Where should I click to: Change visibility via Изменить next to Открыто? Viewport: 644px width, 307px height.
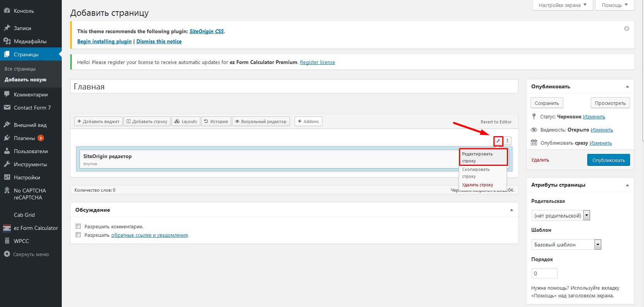602,130
